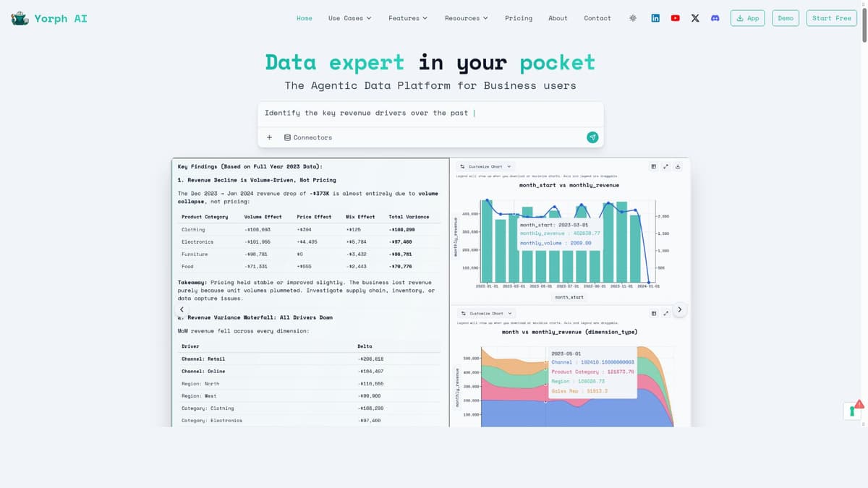Open Customize Chart dropdown on top chart
Viewport: 868px width, 488px height.
[486, 166]
